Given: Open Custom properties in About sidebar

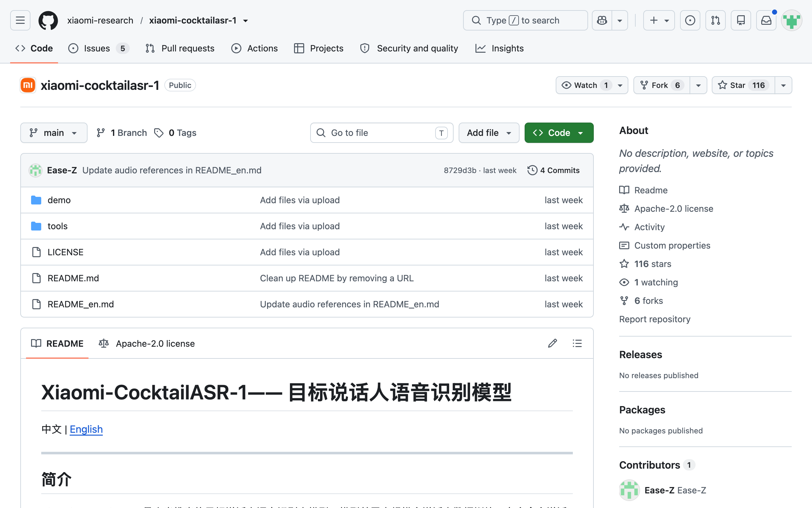Looking at the screenshot, I should click(665, 246).
